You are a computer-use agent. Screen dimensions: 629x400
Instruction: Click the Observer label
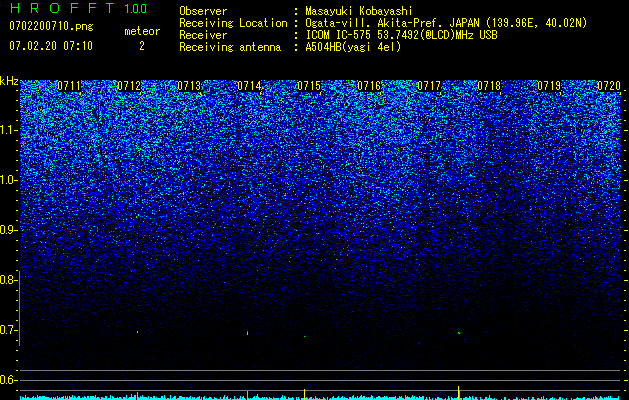pos(203,11)
